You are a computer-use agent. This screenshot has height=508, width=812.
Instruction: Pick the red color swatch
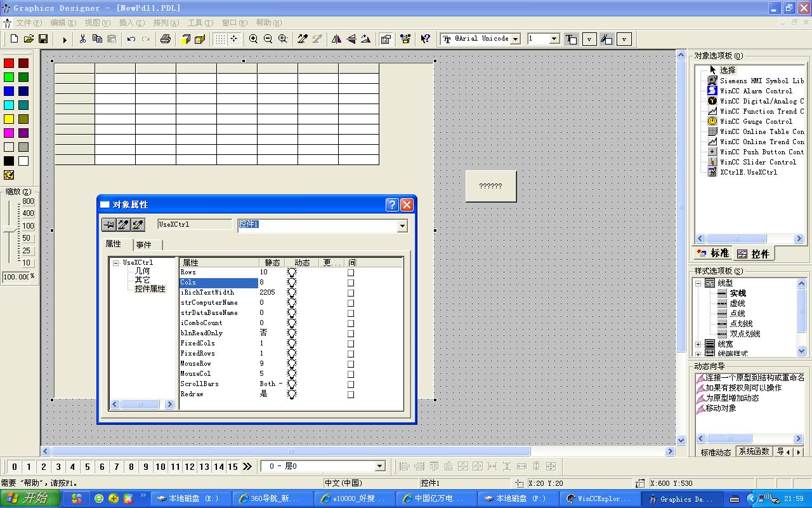[x=9, y=63]
